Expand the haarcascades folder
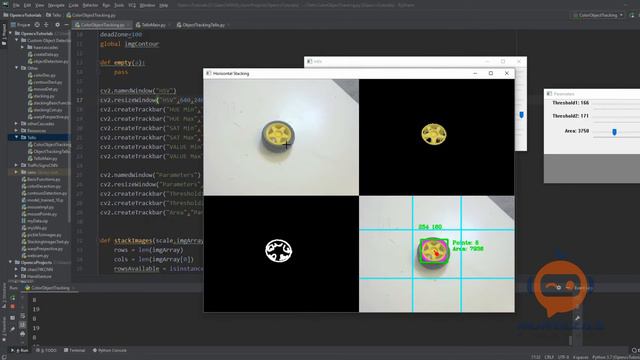This screenshot has height=360, width=640. [x=23, y=47]
